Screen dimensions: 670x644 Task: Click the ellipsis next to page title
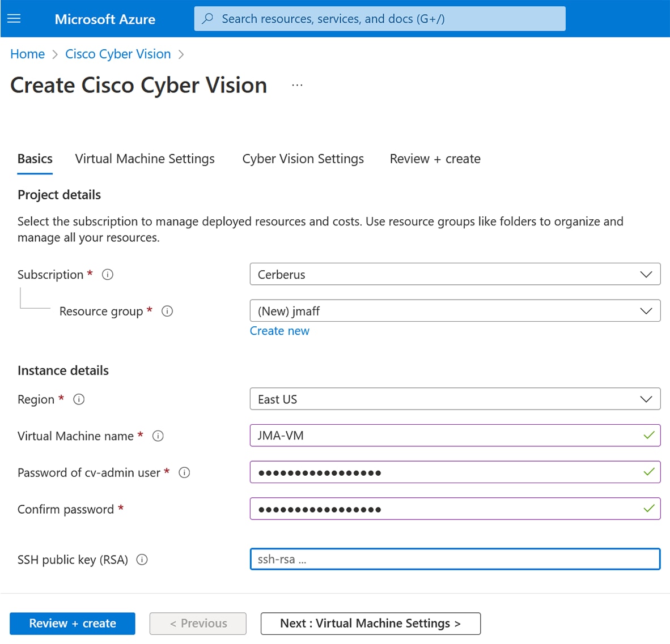point(297,84)
